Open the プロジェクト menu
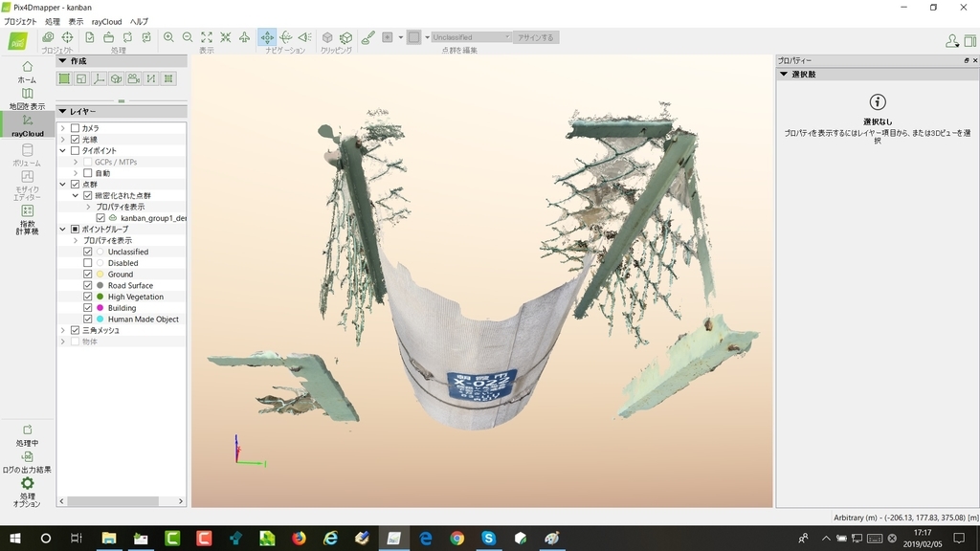This screenshot has width=980, height=551. 21,21
